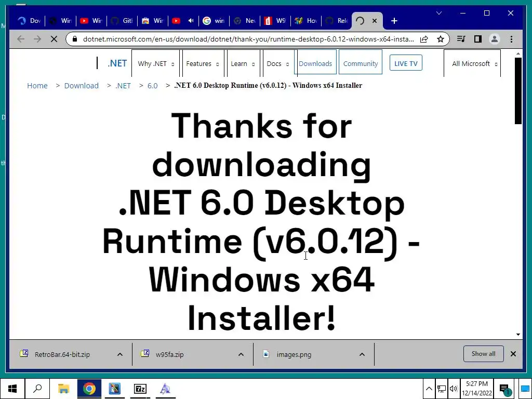
Task: Click the Chrome taskbar icon
Action: coord(89,389)
